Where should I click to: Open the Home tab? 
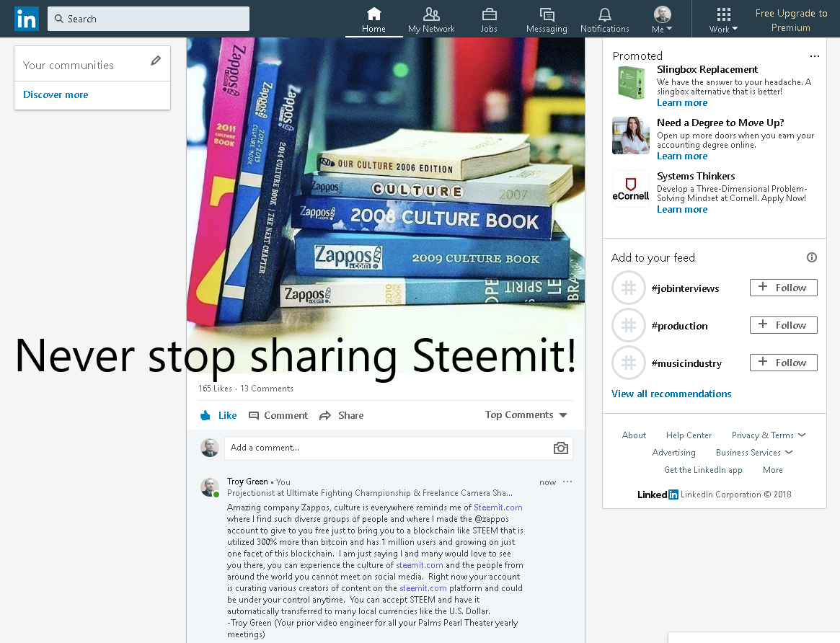pos(373,19)
